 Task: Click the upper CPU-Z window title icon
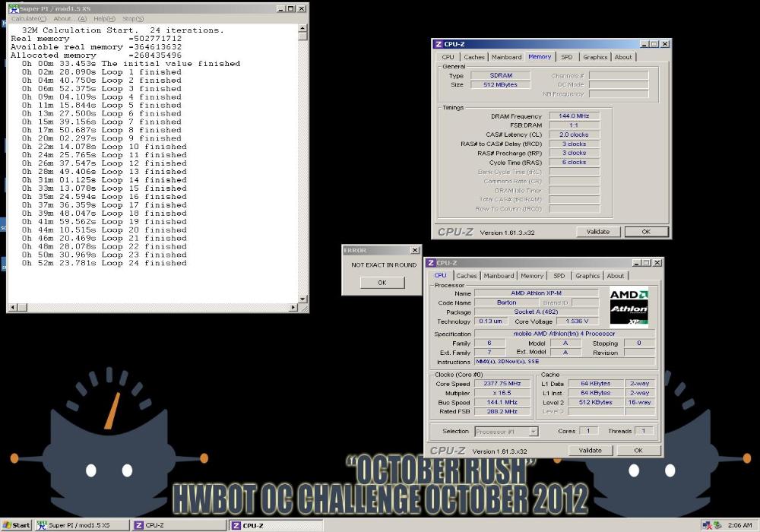(439, 44)
